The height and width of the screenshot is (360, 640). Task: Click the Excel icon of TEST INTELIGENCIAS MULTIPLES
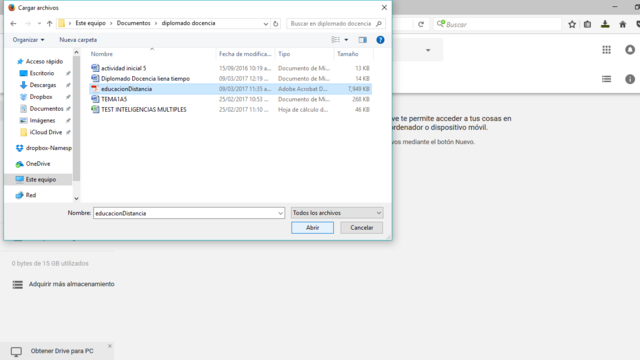[x=95, y=109]
